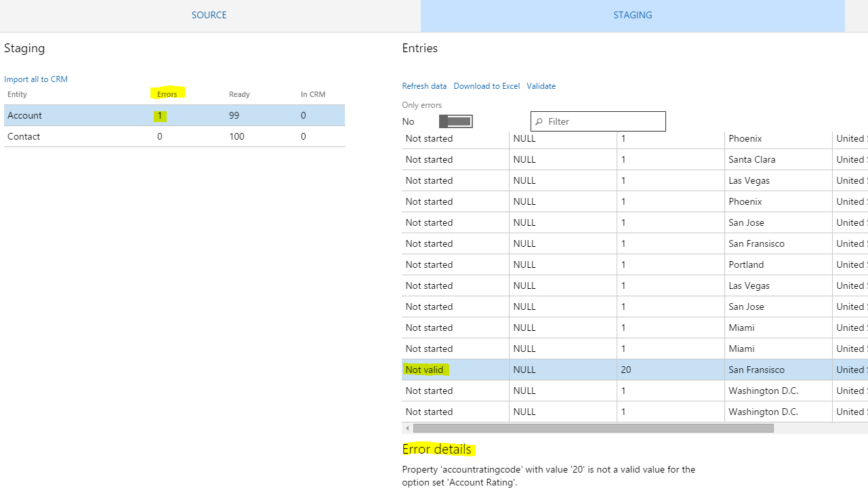
Task: Switch to the STAGING tab
Action: pos(632,15)
